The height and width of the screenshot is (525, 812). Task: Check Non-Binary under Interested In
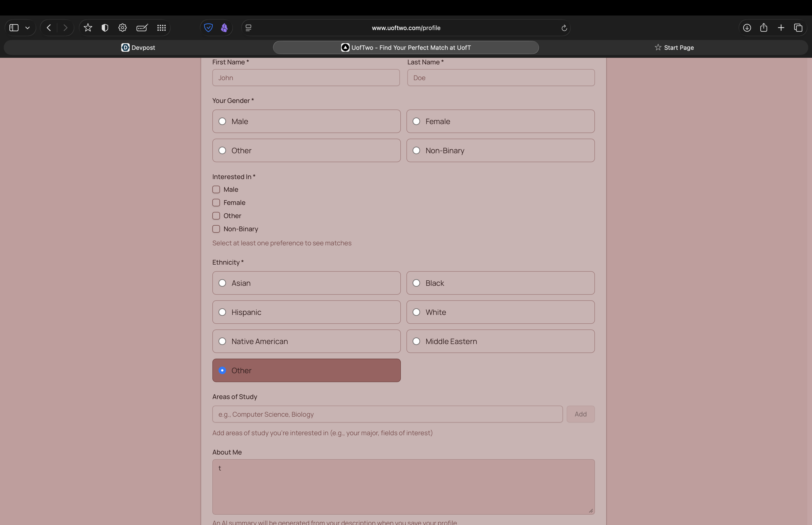click(216, 229)
